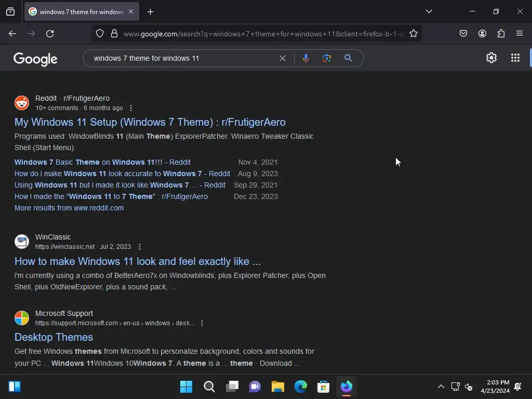Screen dimensions: 532x399
Task: Click the Google search text field
Action: coord(183,58)
